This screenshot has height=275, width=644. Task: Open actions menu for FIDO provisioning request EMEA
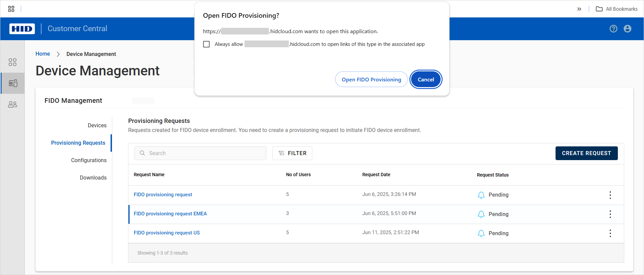click(610, 214)
